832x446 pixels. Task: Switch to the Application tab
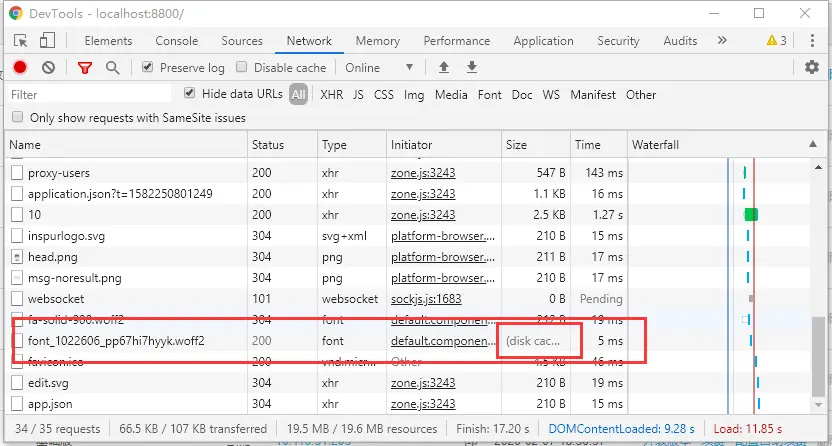pos(543,41)
